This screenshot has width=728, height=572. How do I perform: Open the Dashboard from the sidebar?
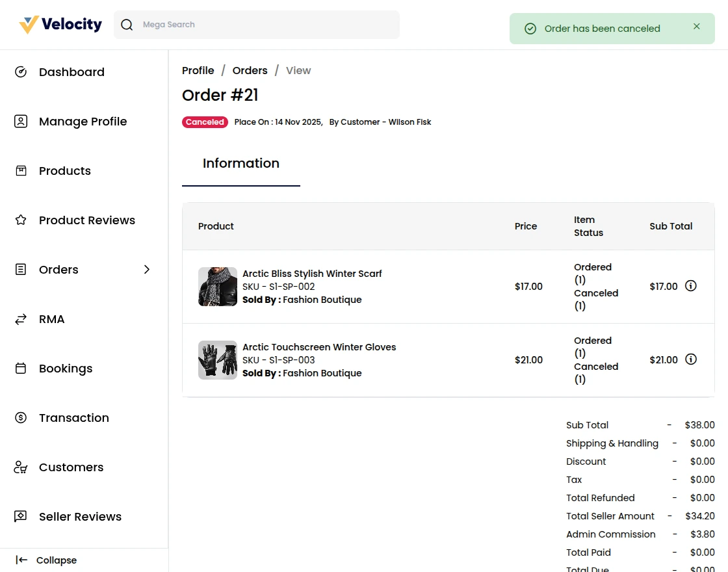[21, 71]
